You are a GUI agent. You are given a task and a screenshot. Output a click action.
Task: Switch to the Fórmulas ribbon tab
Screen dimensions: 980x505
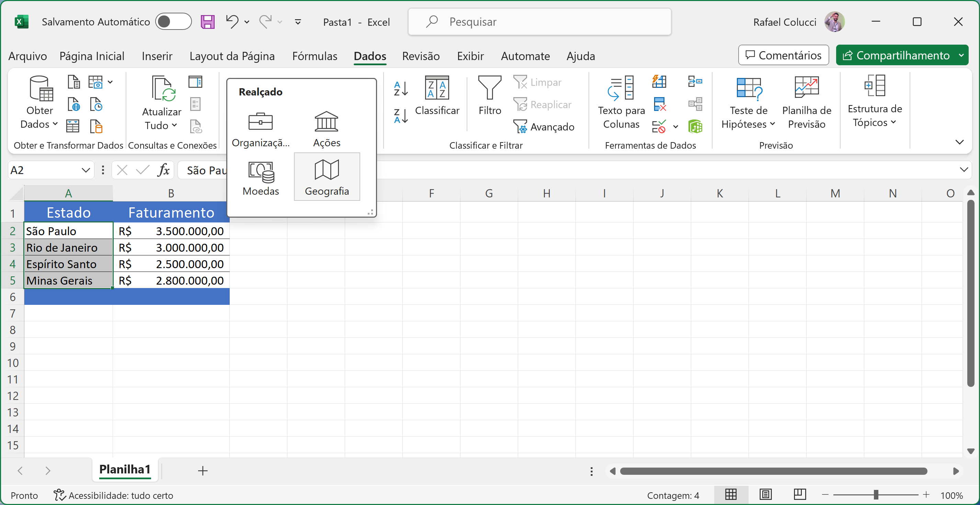coord(315,56)
